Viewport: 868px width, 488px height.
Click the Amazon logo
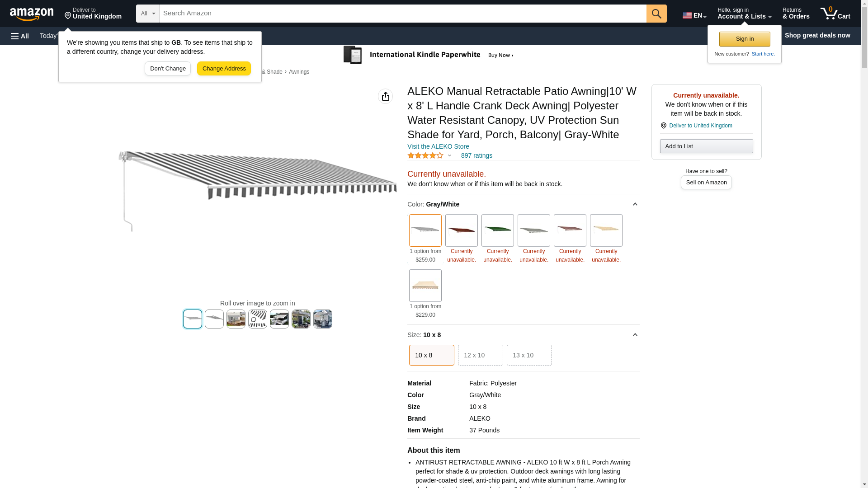point(32,14)
